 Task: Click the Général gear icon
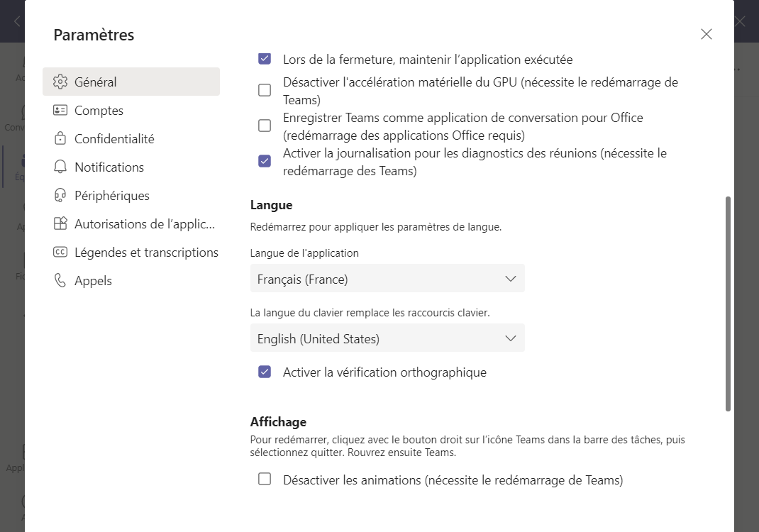(x=60, y=82)
